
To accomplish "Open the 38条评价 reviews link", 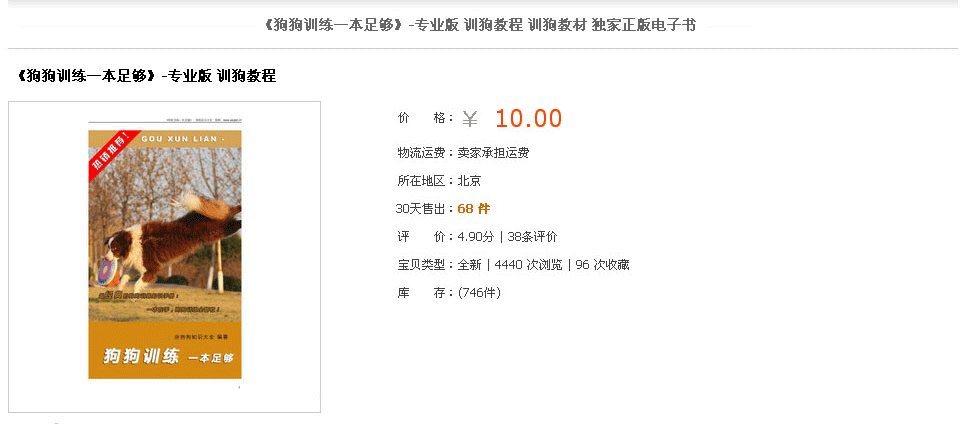I will click(532, 237).
